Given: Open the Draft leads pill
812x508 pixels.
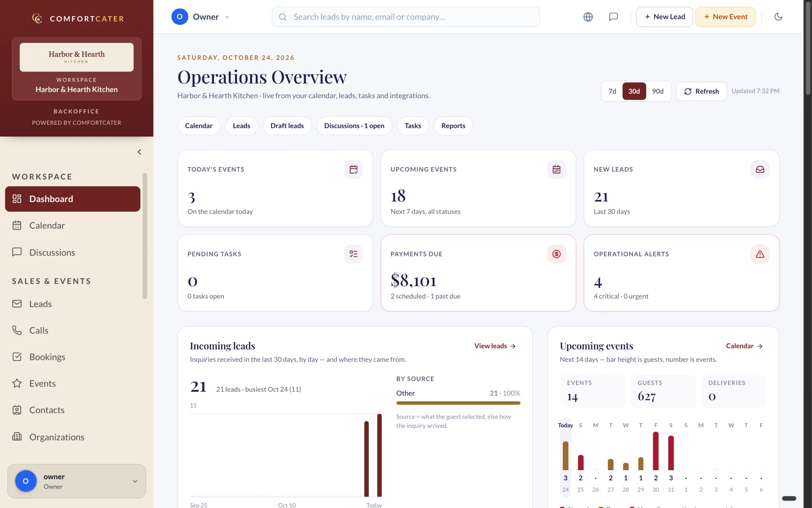Looking at the screenshot, I should 287,126.
